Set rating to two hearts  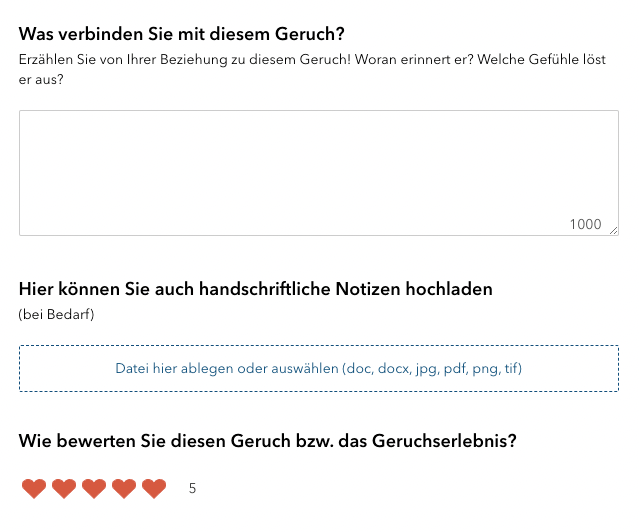pyautogui.click(x=64, y=489)
